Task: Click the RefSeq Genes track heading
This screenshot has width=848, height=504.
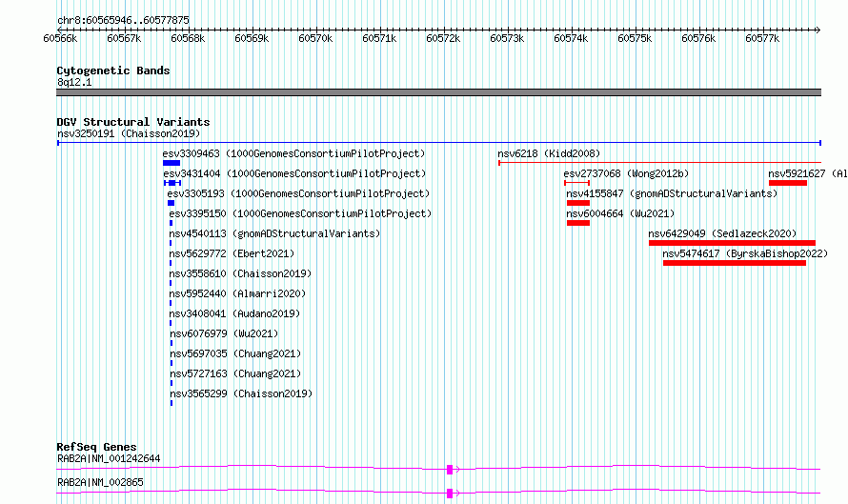Action: [96, 447]
